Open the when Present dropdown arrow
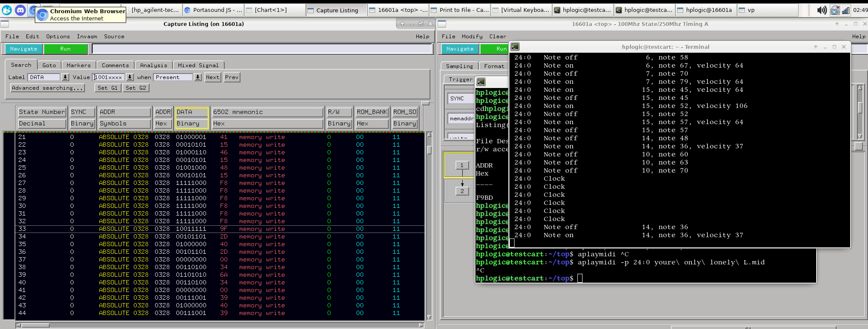 point(198,77)
